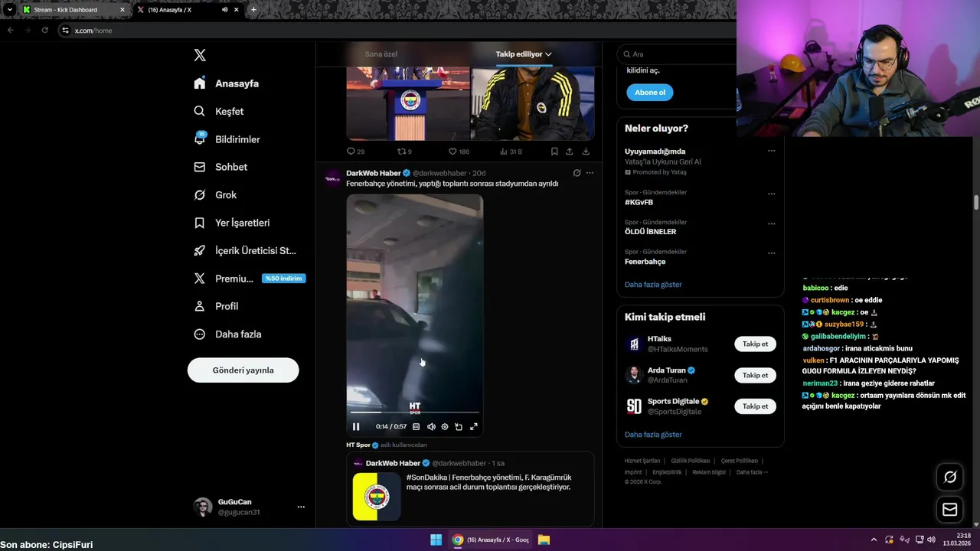
Task: Click the Gönderi yayınla button
Action: pos(243,370)
